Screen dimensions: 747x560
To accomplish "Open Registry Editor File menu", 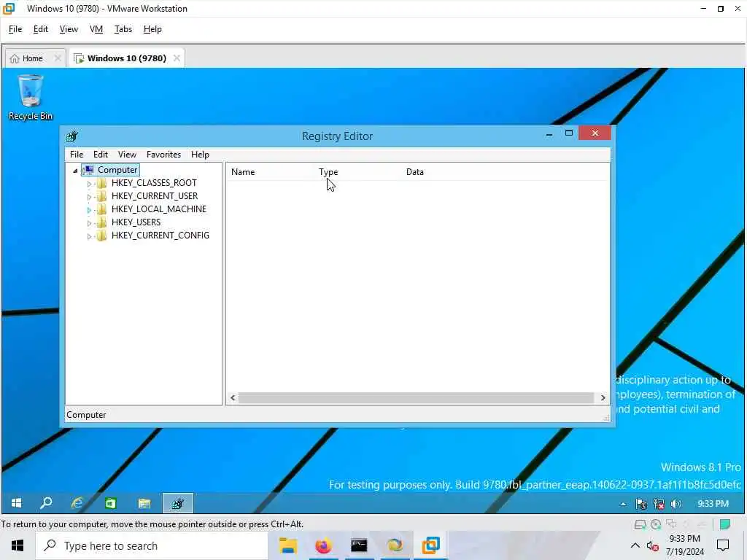I will (x=77, y=155).
